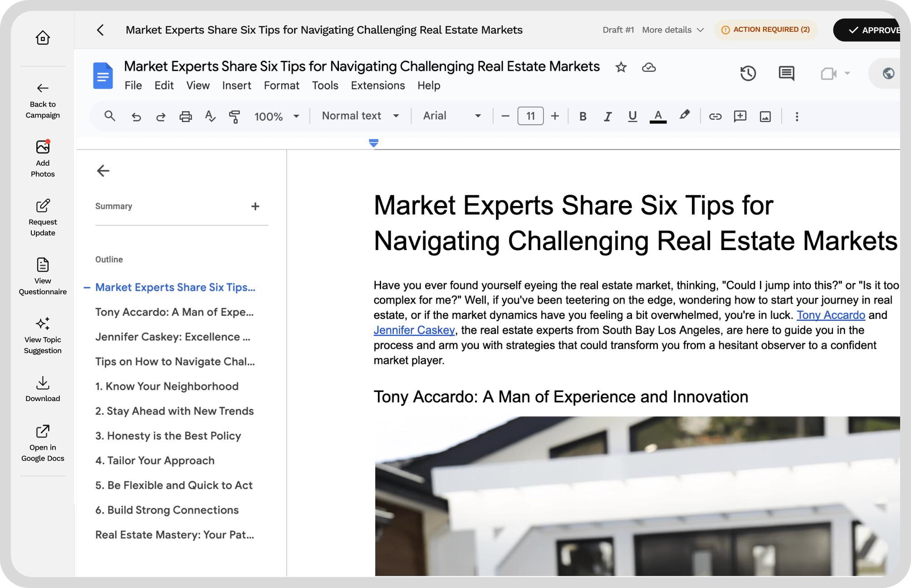911x588 pixels.
Task: Click the insert link icon
Action: (x=715, y=117)
